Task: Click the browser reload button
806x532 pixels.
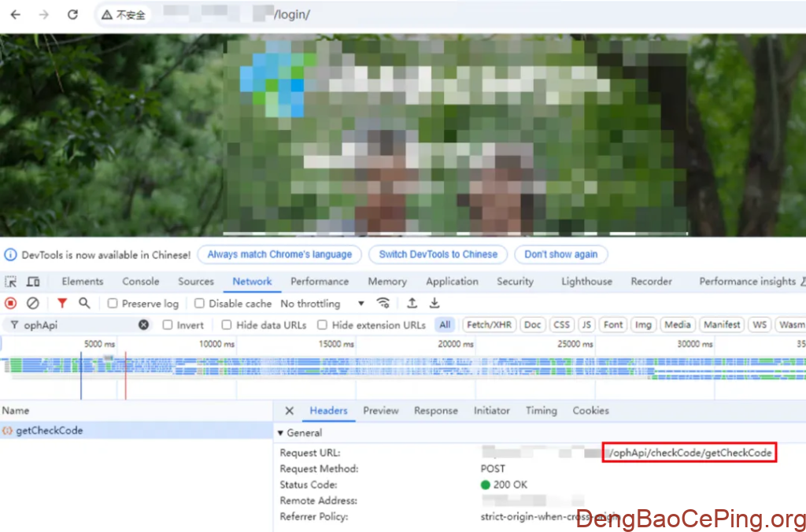Action: [x=72, y=15]
